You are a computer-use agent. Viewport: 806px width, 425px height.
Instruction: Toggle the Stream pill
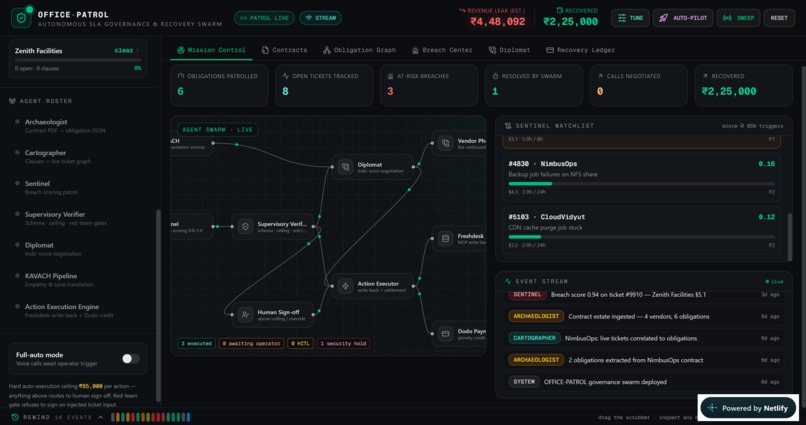(320, 18)
